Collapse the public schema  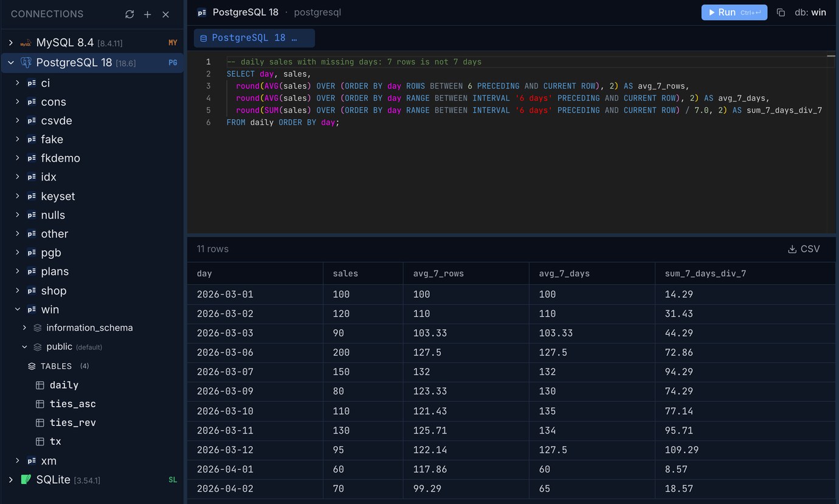24,347
